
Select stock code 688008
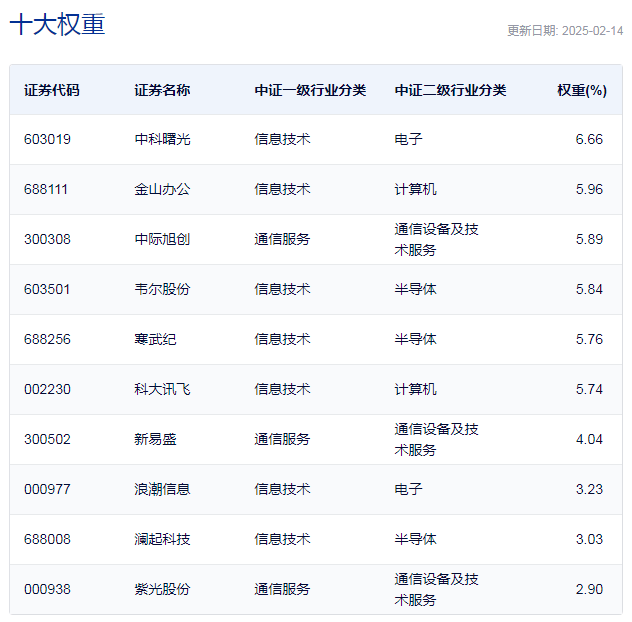pyautogui.click(x=47, y=539)
